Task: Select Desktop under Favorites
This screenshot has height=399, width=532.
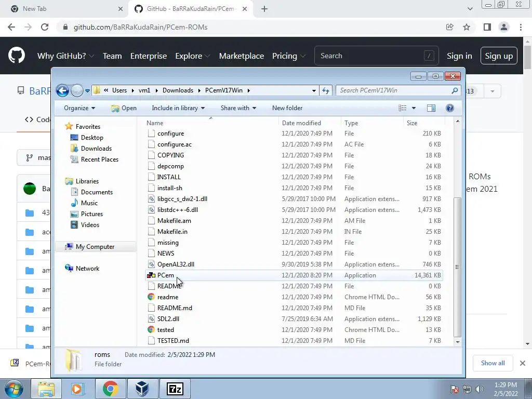Action: 92,137
